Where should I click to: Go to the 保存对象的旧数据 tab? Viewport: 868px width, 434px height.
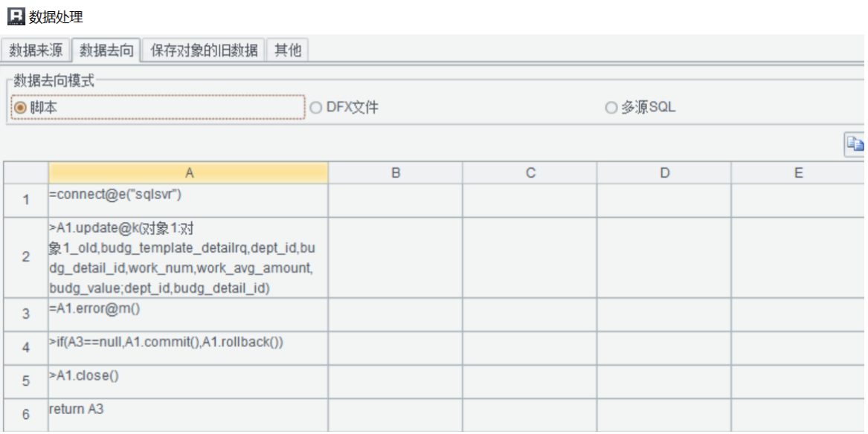coord(204,51)
